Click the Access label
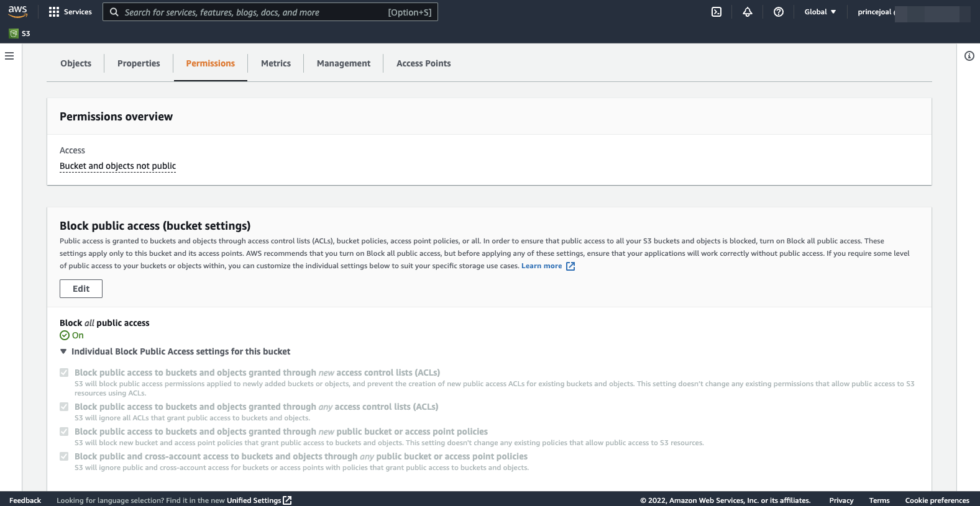Screen dimensions: 980x506 (72, 150)
